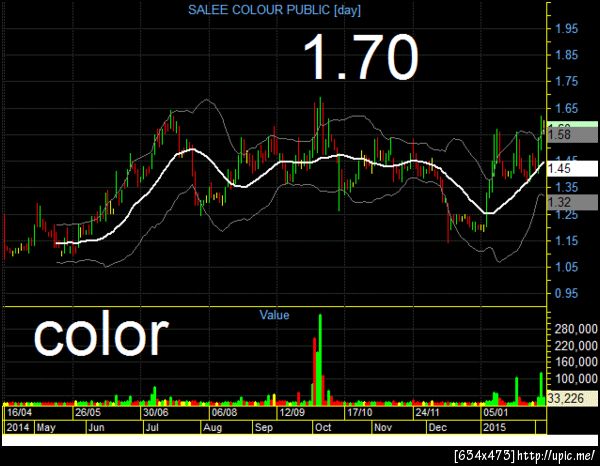
Task: Click the 2014 year label on the timeline
Action: point(18,427)
